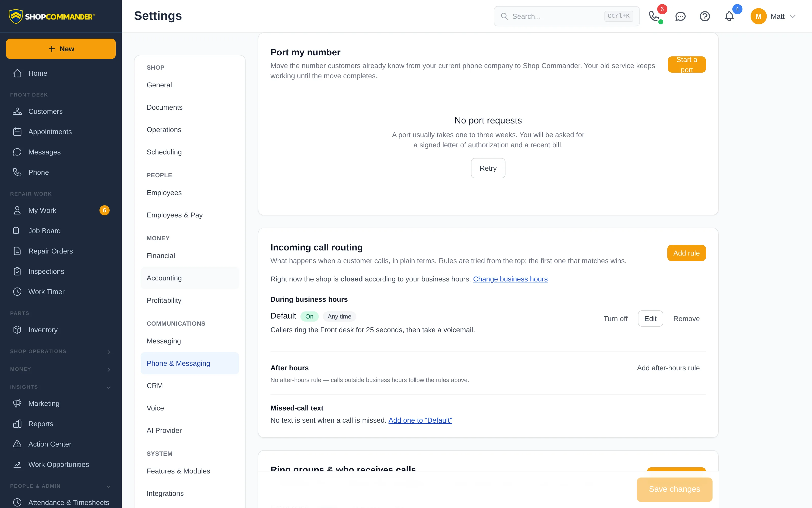
Task: Click the Messages speech bubble icon in sidebar
Action: click(17, 152)
